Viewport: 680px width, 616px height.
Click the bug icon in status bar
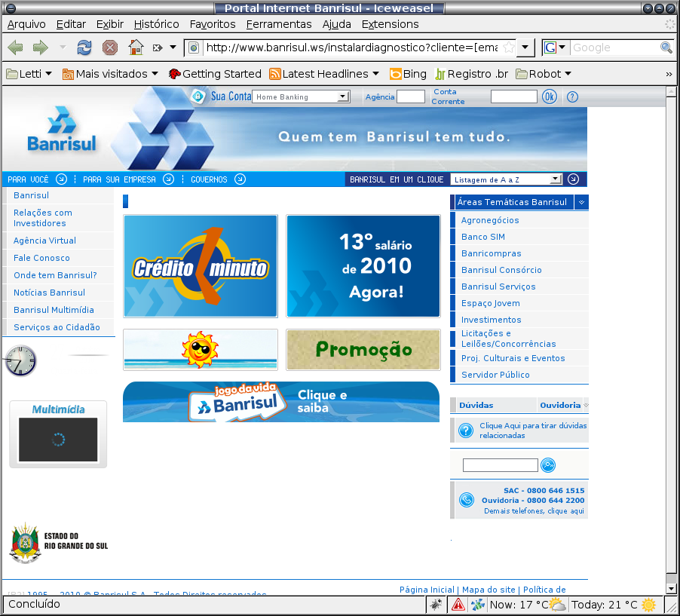(x=436, y=604)
